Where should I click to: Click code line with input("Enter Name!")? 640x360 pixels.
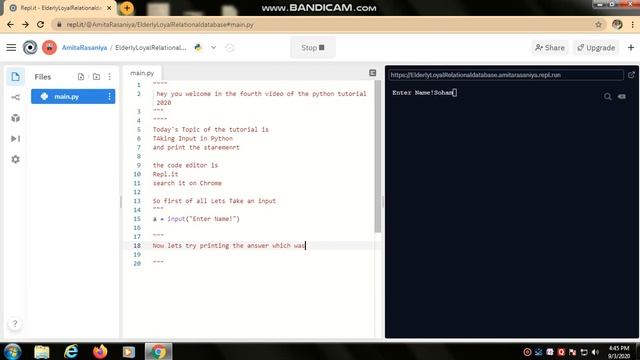196,219
